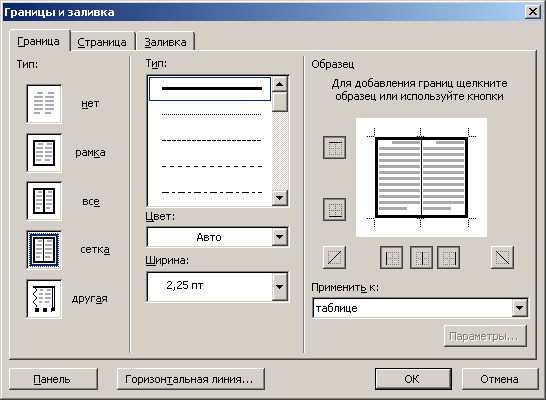Select the 'сетка' grid border preset icon
The height and width of the screenshot is (400, 546).
(x=44, y=250)
